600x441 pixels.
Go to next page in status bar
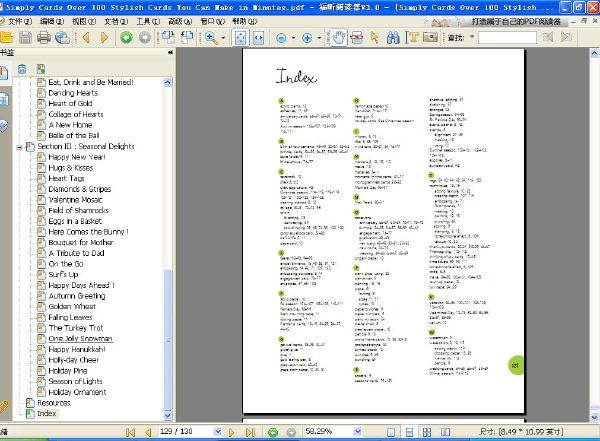231,432
